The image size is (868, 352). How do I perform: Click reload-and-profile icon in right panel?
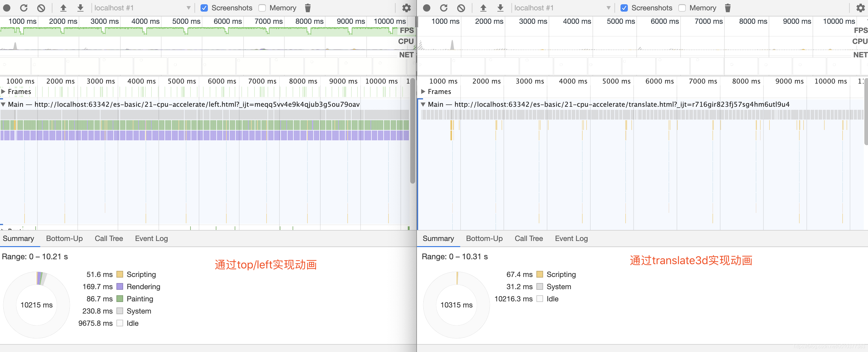tap(444, 8)
